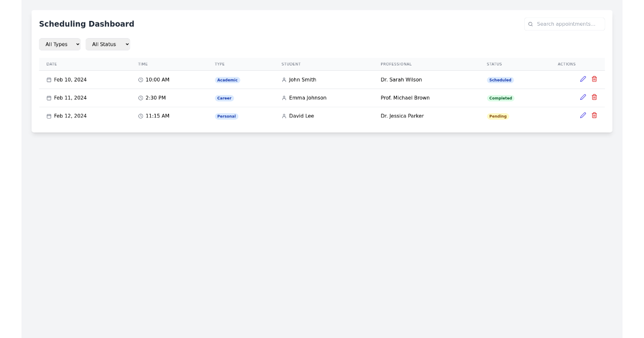Open the All Types filter dropdown
Screen dimensions: 644x338
pos(60,44)
